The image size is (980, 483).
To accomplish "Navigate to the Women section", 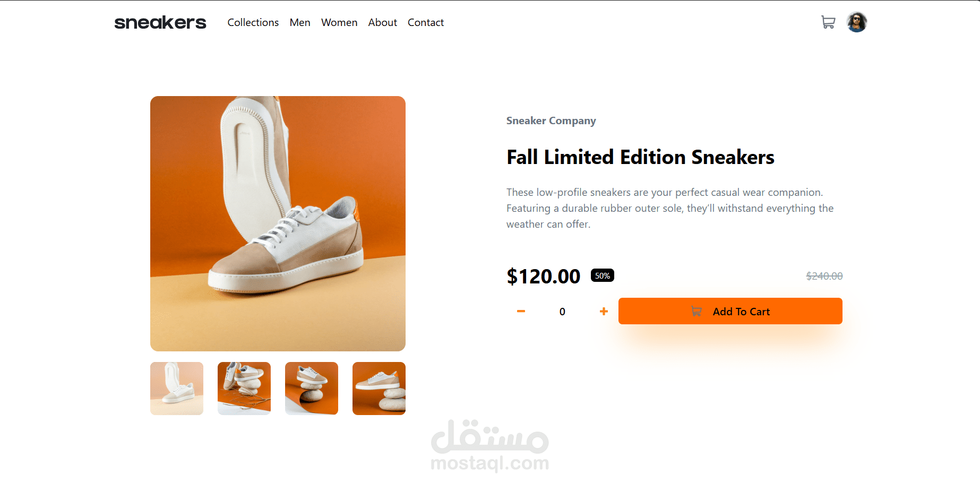I will (x=339, y=23).
